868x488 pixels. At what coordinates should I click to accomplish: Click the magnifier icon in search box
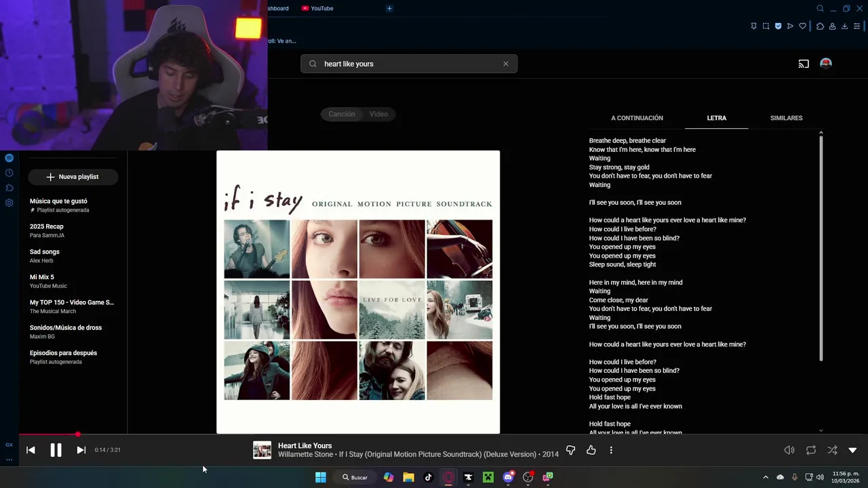[x=313, y=64]
